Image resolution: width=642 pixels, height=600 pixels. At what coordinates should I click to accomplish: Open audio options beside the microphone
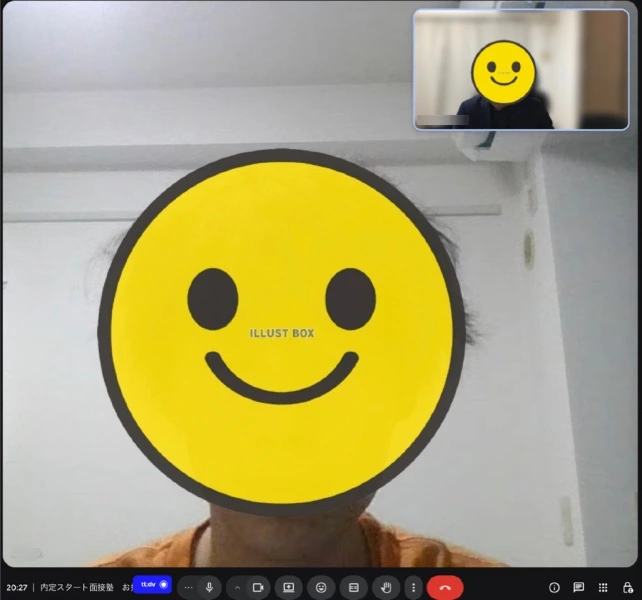point(188,587)
